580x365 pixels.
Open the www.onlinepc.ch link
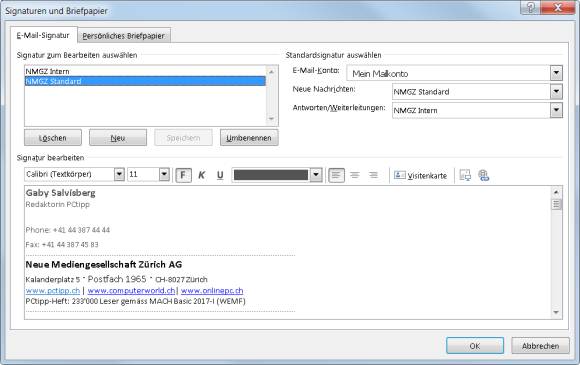tap(212, 290)
